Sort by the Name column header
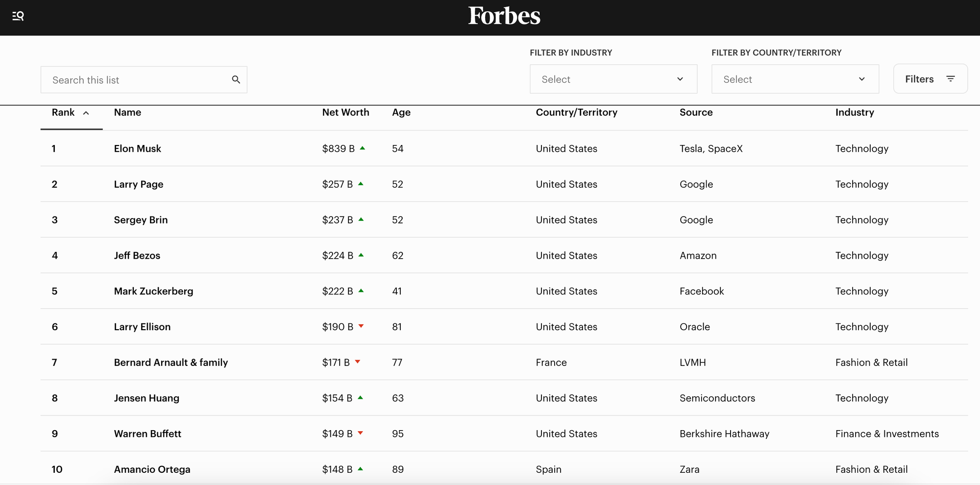 click(x=127, y=112)
